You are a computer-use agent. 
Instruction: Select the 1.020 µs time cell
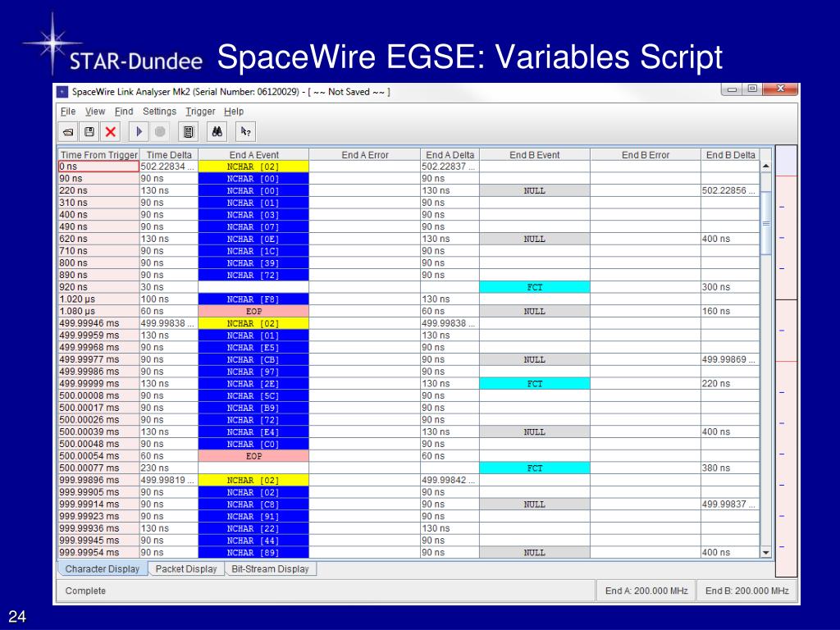(x=98, y=299)
